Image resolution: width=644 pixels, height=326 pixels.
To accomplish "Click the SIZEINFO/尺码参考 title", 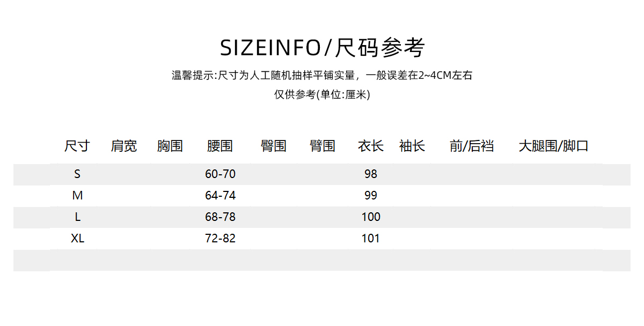I will 322,48.
